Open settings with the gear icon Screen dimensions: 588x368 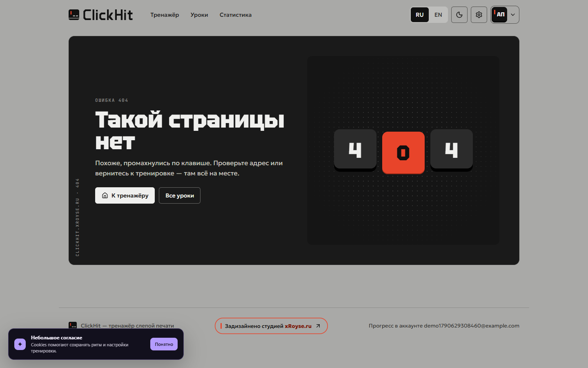(479, 15)
